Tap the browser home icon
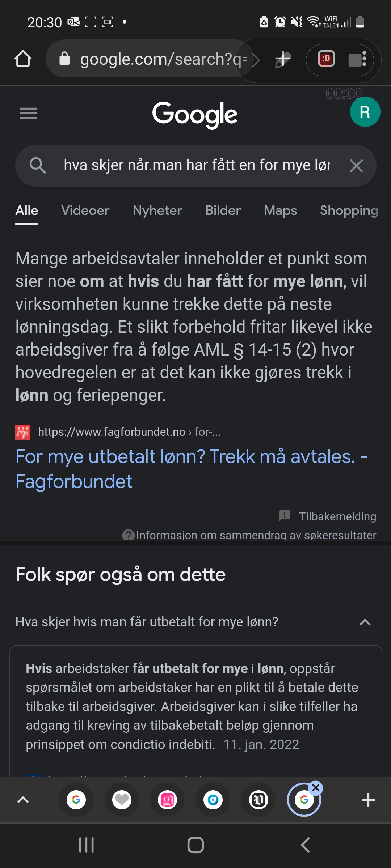 click(x=23, y=59)
